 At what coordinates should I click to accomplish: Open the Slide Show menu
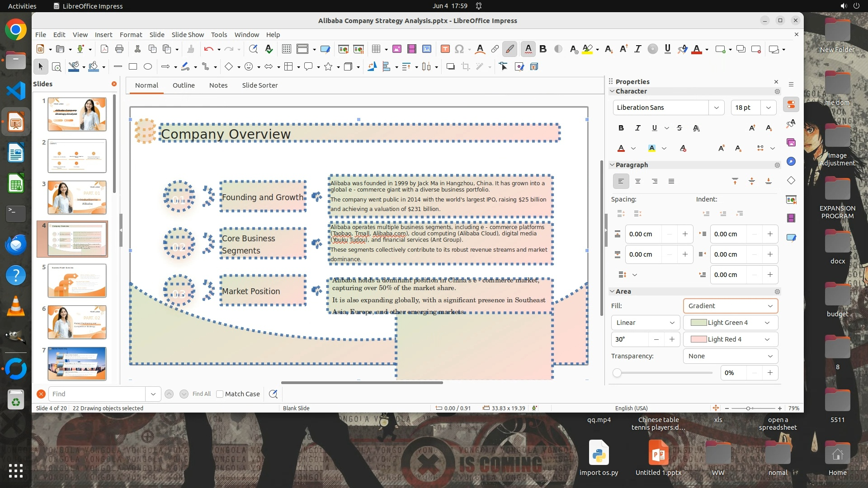click(188, 35)
